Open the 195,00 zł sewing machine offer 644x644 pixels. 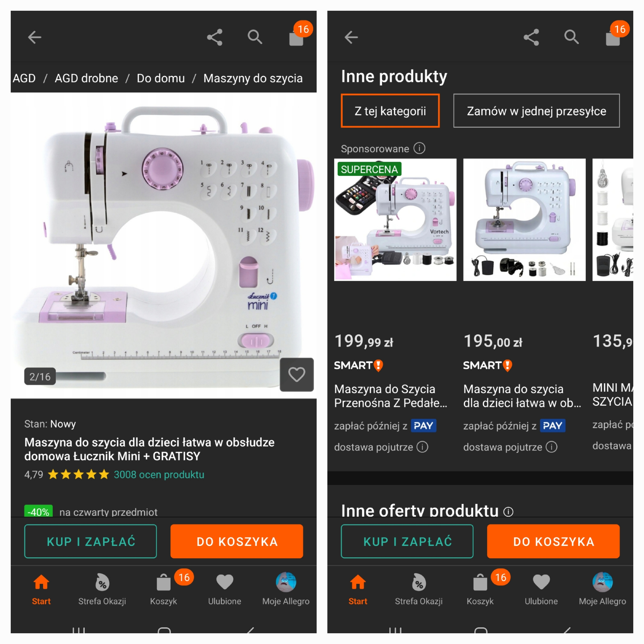[x=524, y=220]
